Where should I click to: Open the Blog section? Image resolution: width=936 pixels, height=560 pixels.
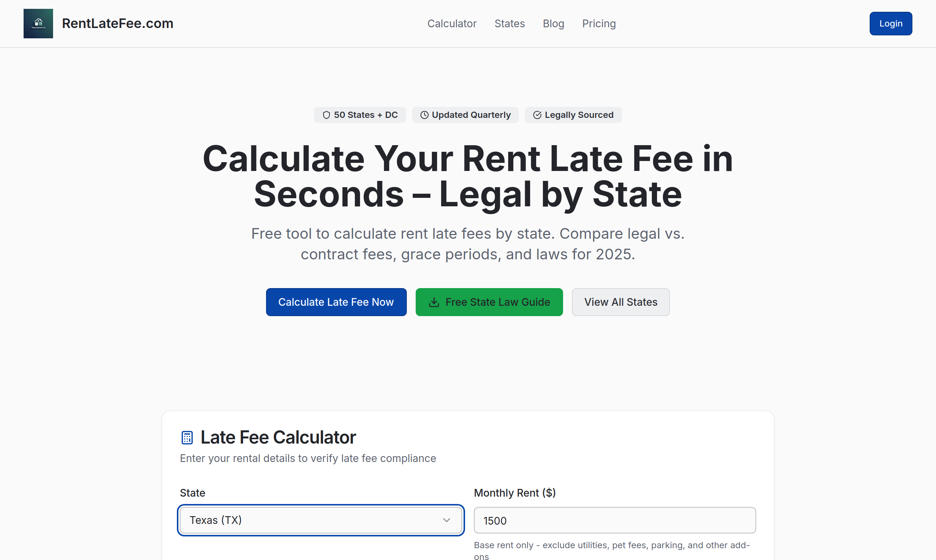[x=553, y=24]
